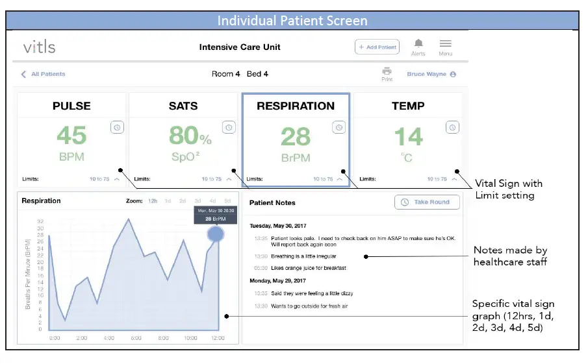Open Bruce Wayne user profile icon
588x364 pixels.
[x=453, y=74]
